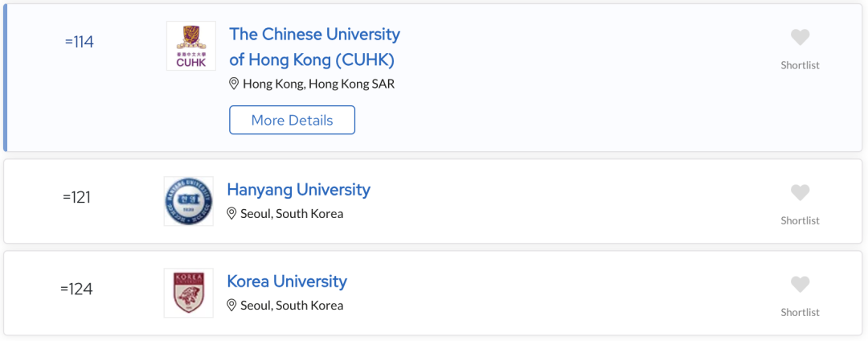Toggle heart icon for Hanyang University
Viewport: 868px width, 341px height.
[x=800, y=193]
